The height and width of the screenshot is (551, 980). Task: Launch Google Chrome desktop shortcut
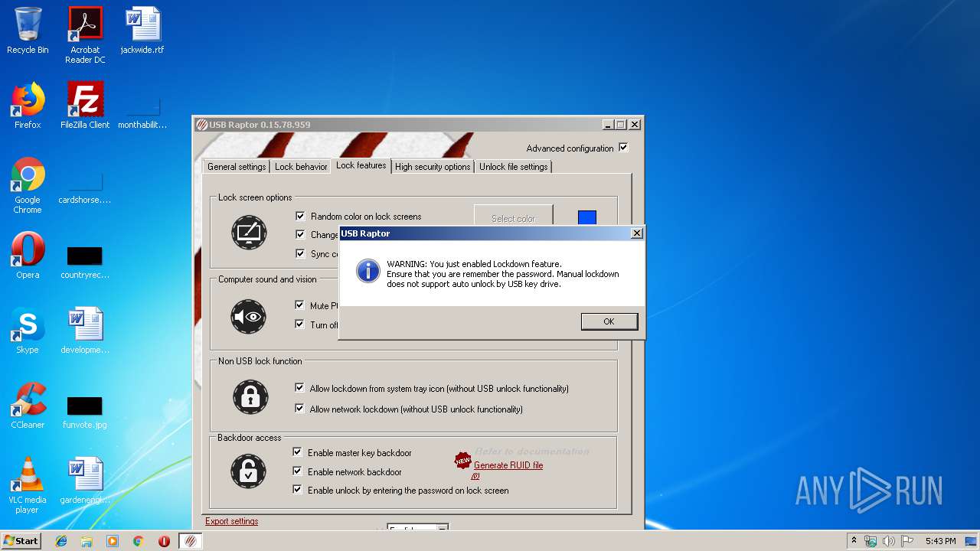[x=28, y=186]
